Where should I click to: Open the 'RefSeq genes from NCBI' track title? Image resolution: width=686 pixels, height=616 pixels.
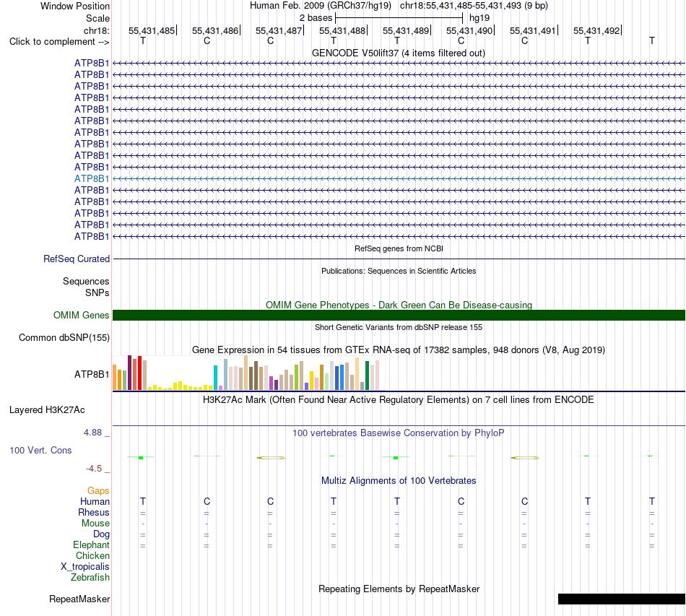pos(399,248)
